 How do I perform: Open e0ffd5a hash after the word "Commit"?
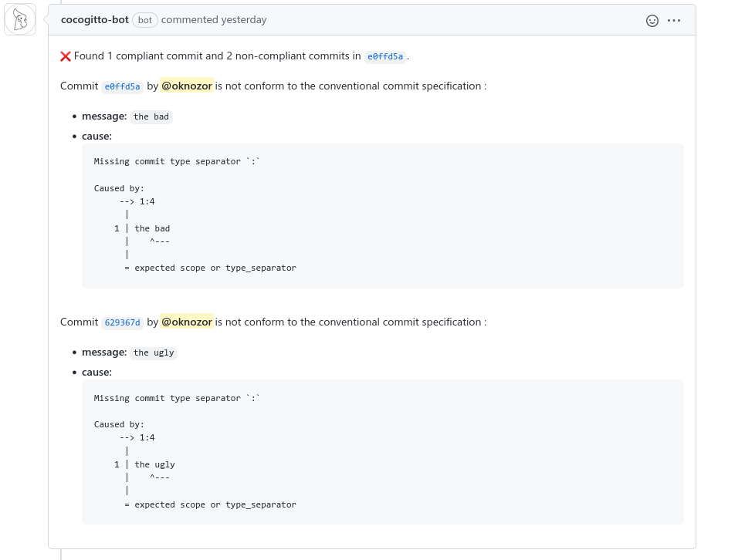(123, 86)
